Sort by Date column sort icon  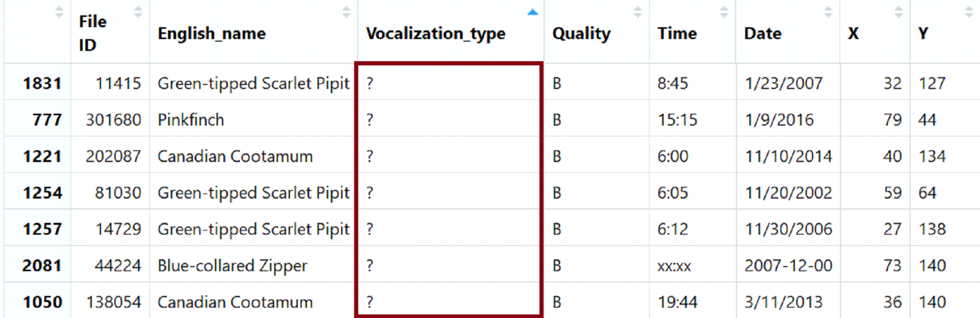828,12
